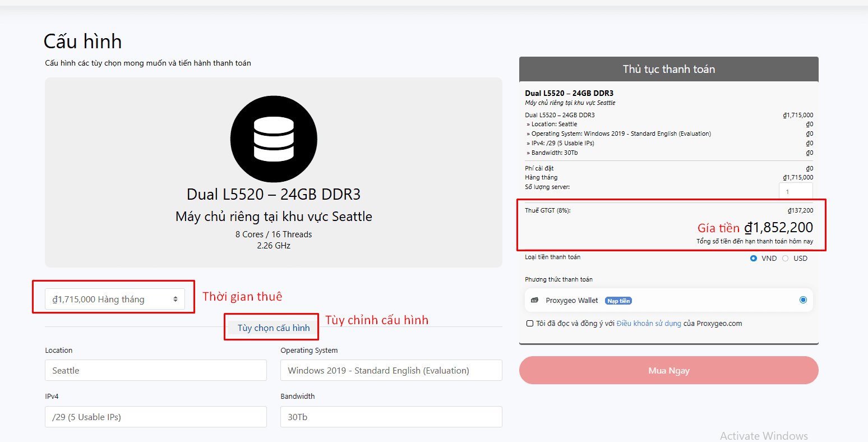Choose Proxygeo Wallet payment method radio
This screenshot has width=868, height=442.
tap(803, 300)
